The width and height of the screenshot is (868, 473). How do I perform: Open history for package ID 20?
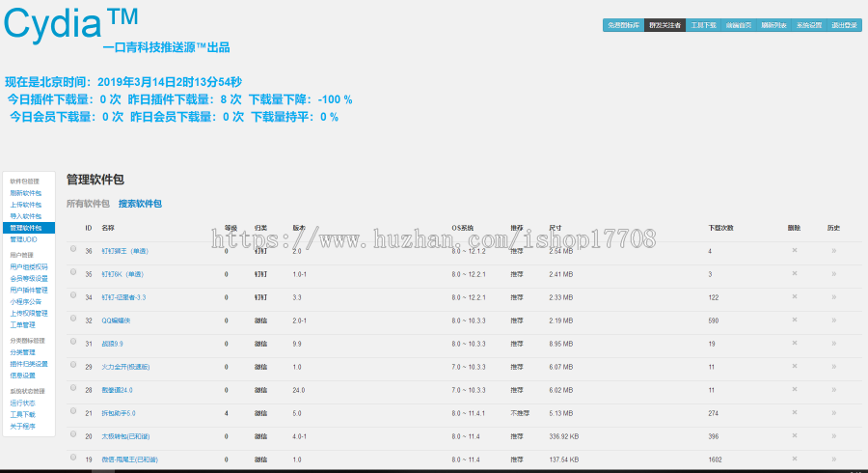833,436
